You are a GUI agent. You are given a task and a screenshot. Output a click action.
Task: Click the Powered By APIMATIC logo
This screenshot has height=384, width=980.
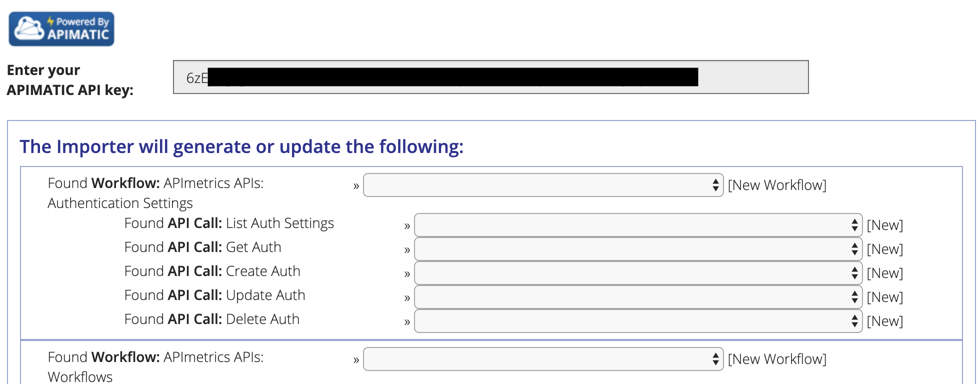click(61, 29)
